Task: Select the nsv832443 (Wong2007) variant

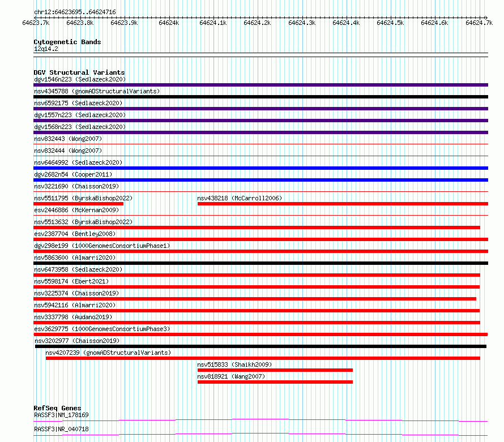Action: click(68, 139)
